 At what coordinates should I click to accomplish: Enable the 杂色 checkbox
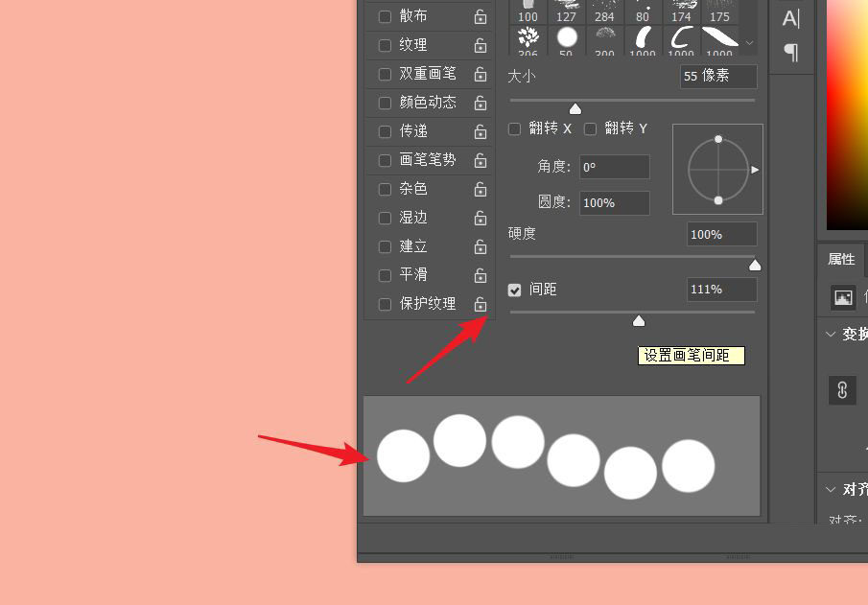coord(385,189)
